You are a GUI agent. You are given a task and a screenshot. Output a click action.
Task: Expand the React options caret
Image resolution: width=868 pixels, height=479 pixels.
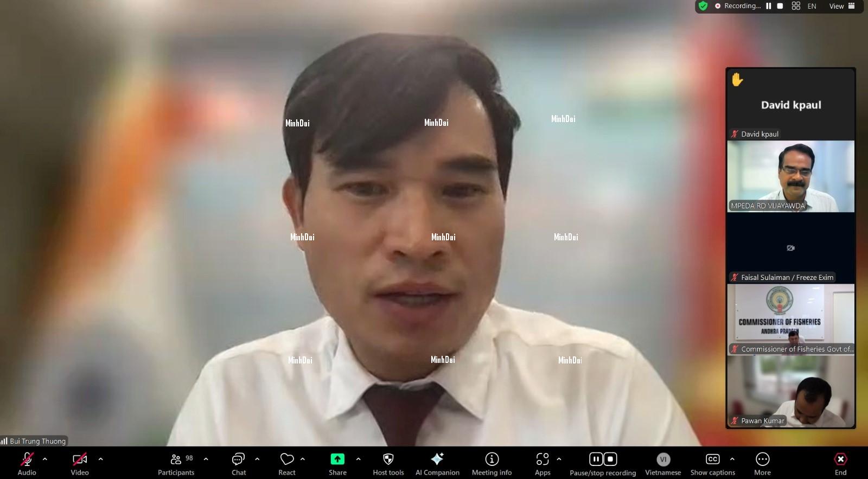coord(303,459)
